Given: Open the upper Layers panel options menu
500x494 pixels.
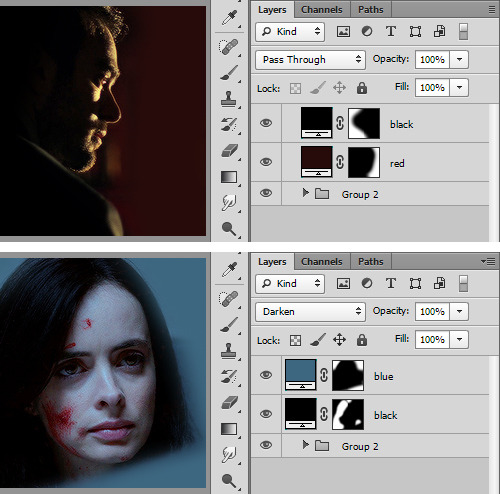Looking at the screenshot, I should [x=492, y=10].
